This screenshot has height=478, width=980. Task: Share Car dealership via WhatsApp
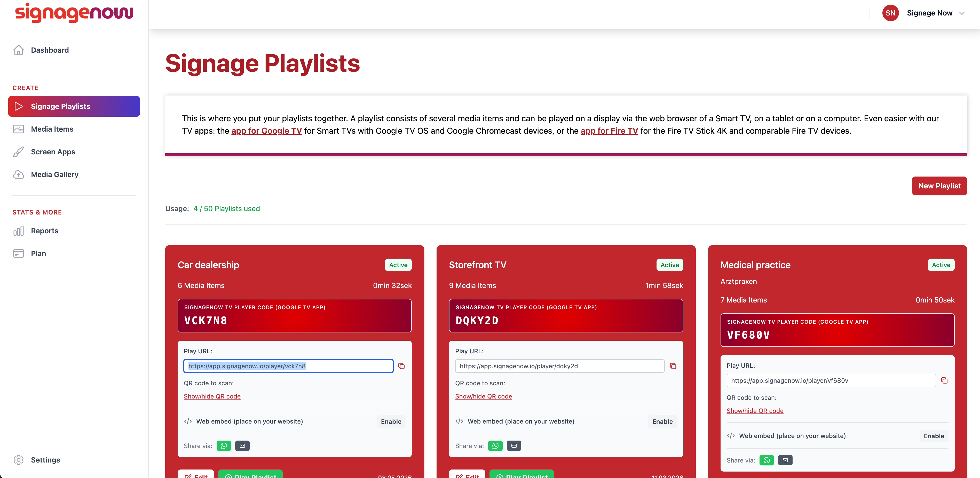click(224, 446)
